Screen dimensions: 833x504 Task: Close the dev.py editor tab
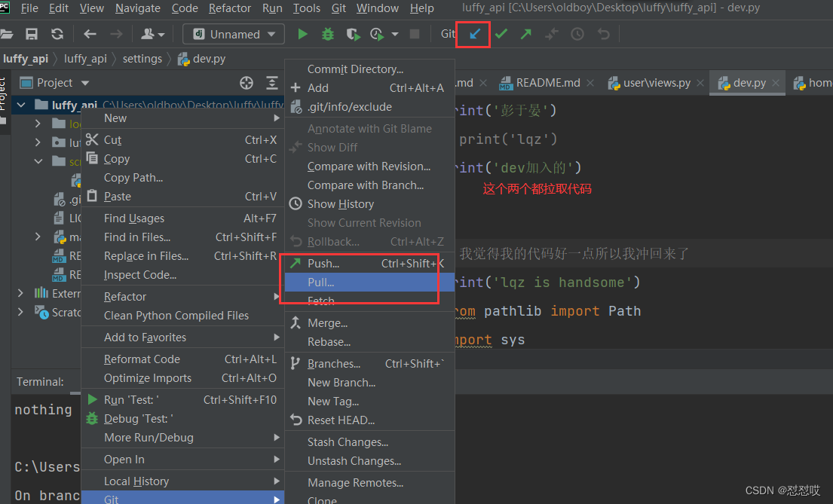point(776,83)
